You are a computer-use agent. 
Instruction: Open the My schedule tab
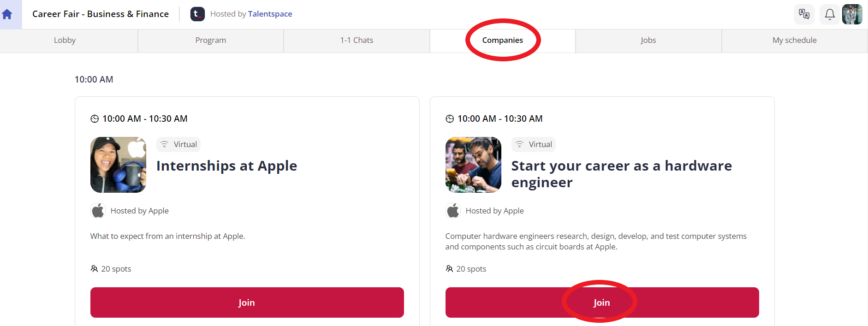point(795,41)
